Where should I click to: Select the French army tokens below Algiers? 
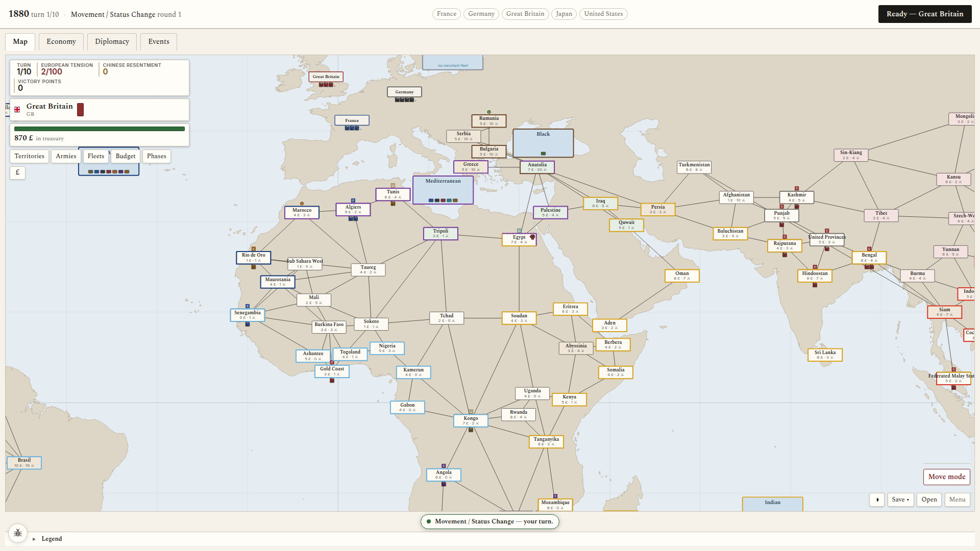(x=353, y=218)
